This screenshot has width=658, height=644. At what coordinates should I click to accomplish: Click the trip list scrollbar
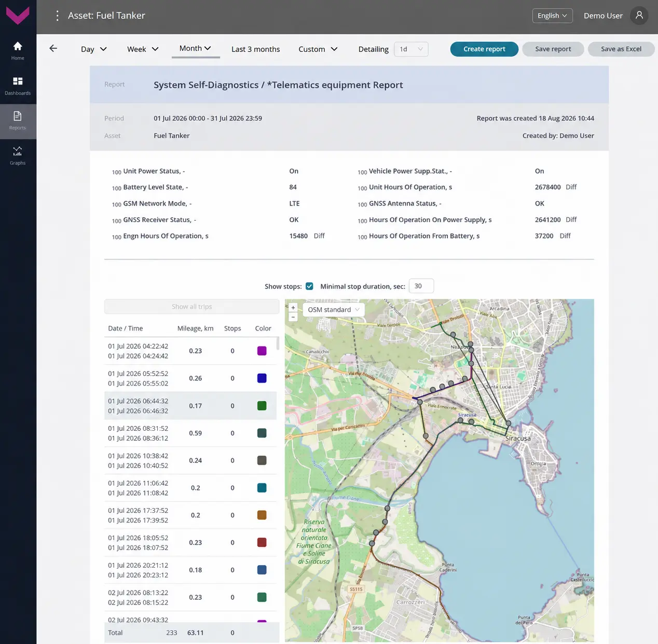point(278,344)
